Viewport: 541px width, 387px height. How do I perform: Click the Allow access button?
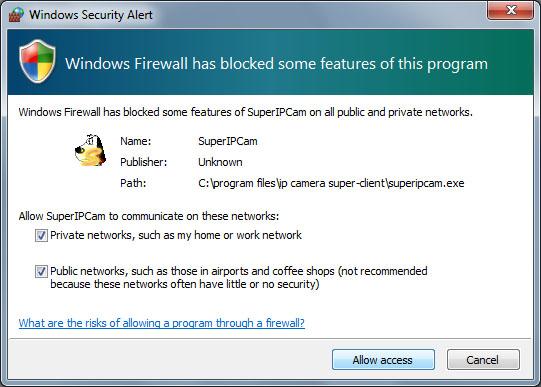[383, 360]
